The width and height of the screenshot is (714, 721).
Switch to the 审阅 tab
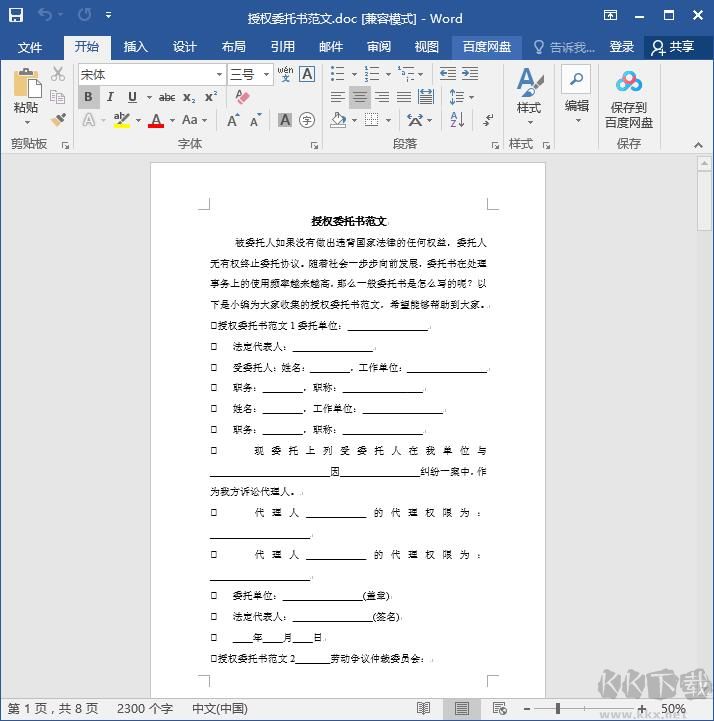(x=379, y=47)
